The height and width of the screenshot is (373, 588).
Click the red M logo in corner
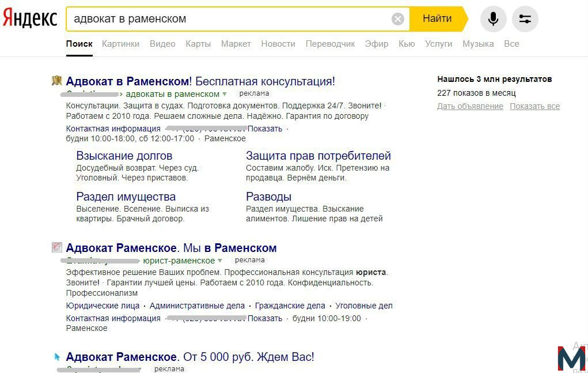[x=571, y=359]
